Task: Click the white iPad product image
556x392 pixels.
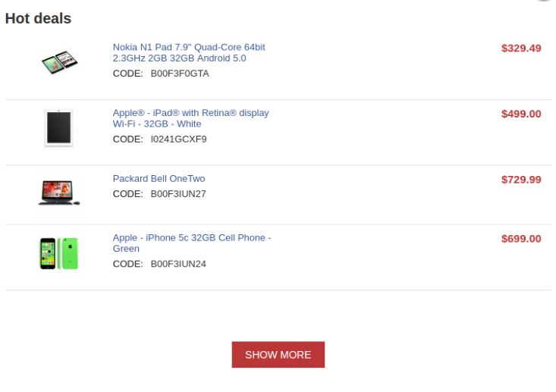Action: [58, 127]
